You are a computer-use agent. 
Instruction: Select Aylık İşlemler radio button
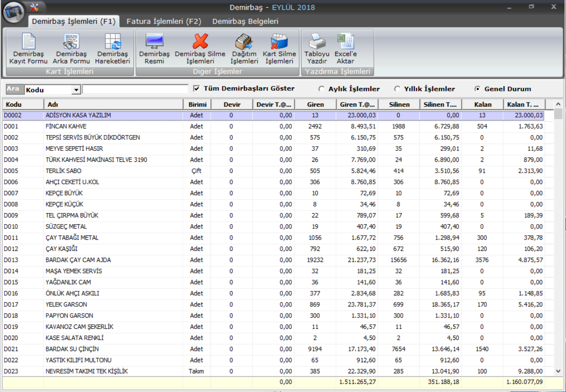[321, 89]
